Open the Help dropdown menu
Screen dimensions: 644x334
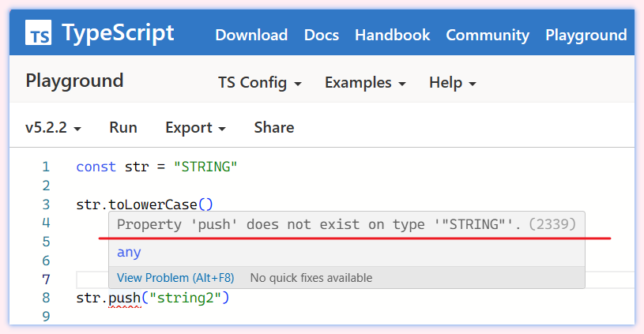pyautogui.click(x=452, y=82)
